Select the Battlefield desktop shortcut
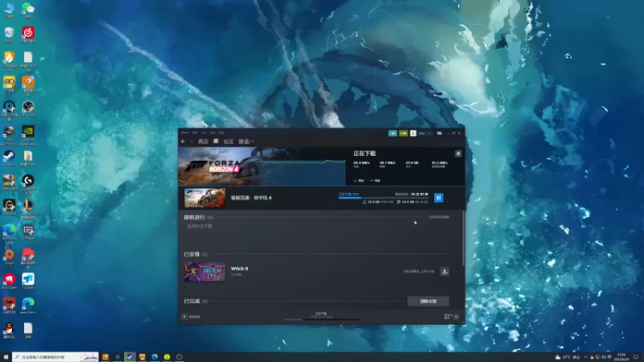The height and width of the screenshot is (362, 644). click(x=9, y=136)
